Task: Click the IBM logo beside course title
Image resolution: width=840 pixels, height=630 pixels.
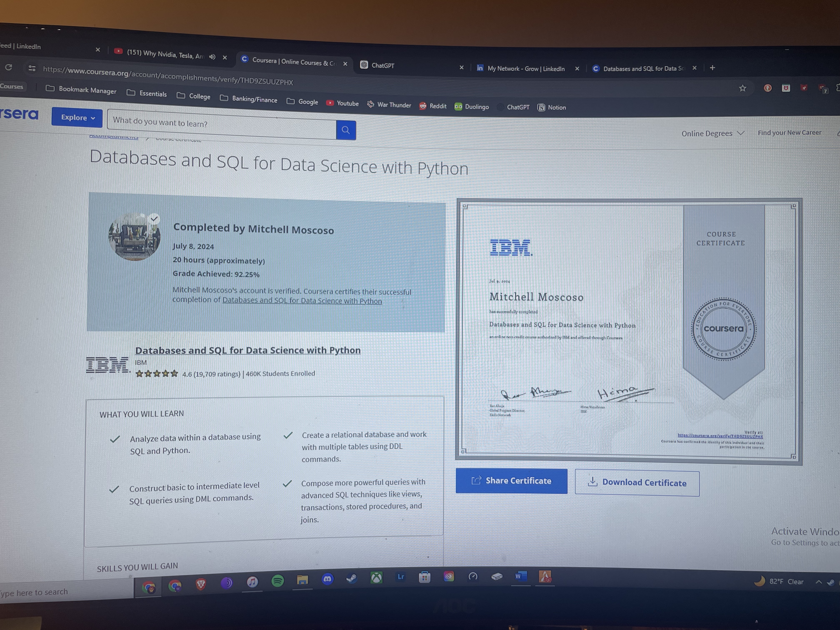Action: [x=108, y=365]
